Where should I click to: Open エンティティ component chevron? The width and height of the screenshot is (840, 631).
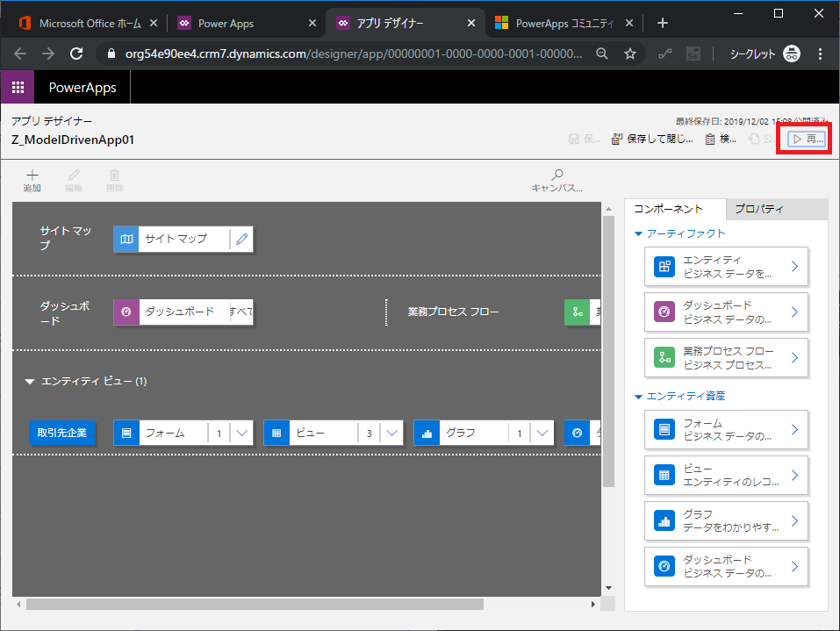(795, 266)
